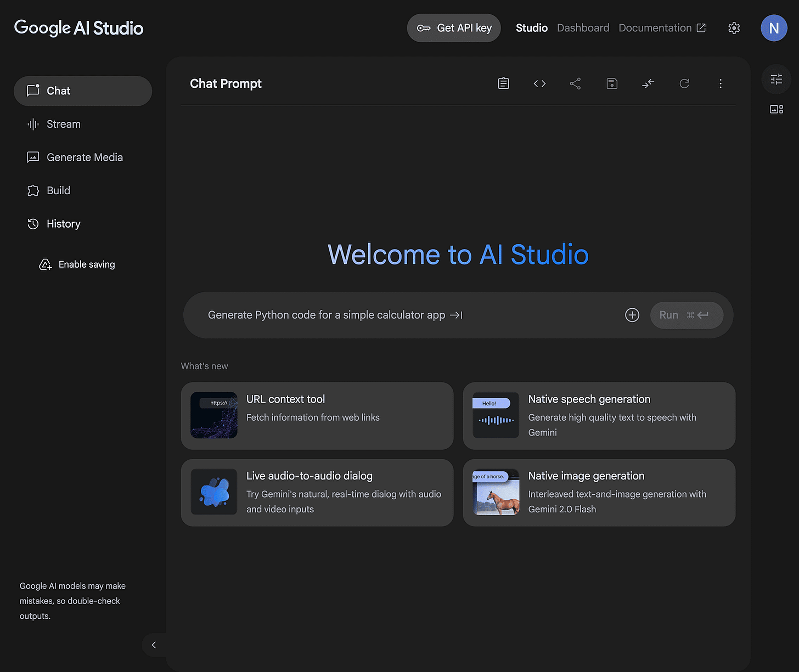
Task: Click the Enable saving drive icon
Action: point(46,264)
